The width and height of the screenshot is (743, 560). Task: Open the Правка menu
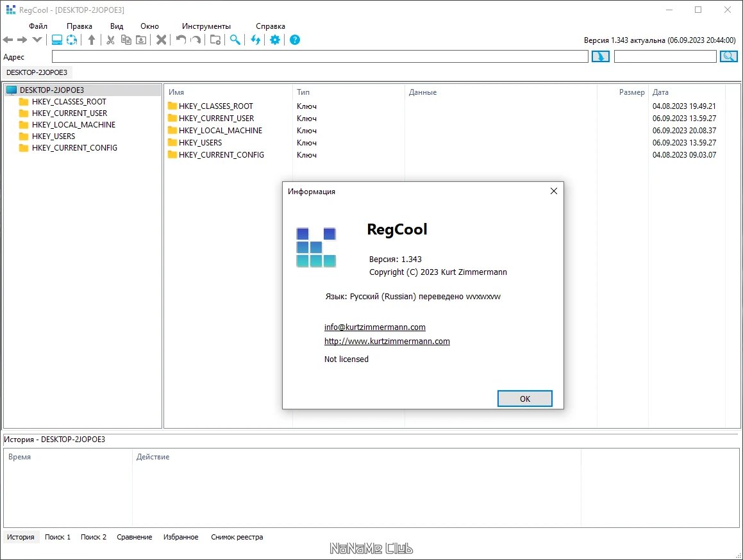tap(79, 26)
